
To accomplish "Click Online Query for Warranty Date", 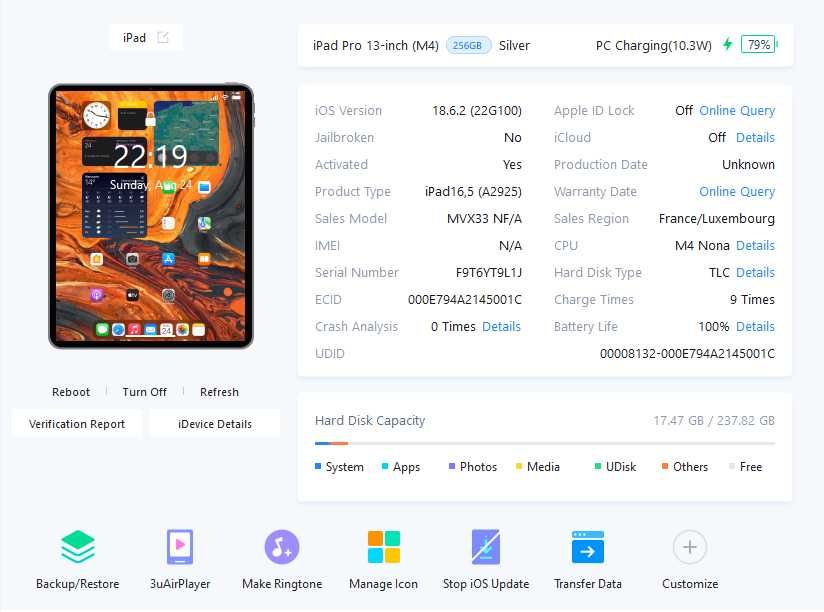I will pos(737,192).
